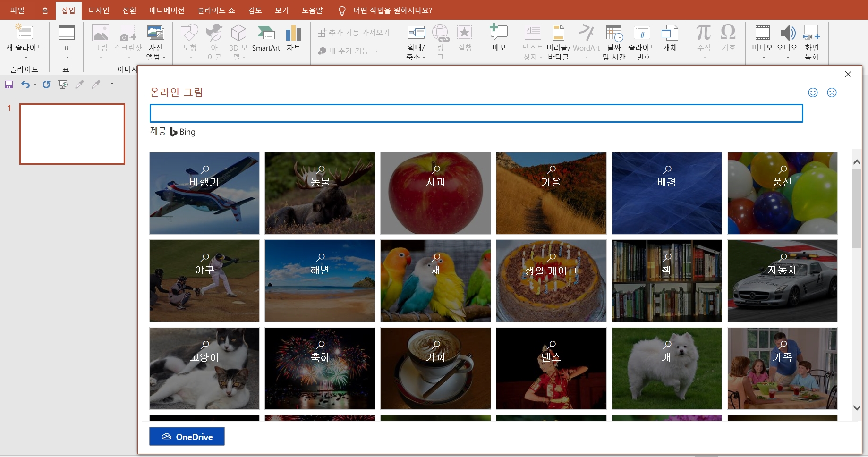This screenshot has height=457, width=868.
Task: Select the Car (자동차) category tile
Action: pos(783,281)
